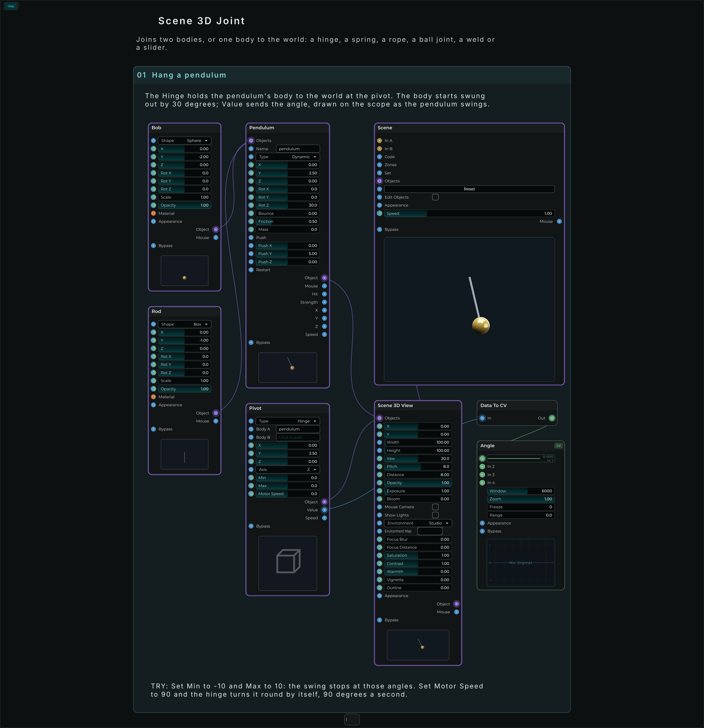Open the Environment dropdown showing Studio
This screenshot has height=728, width=704.
418,523
